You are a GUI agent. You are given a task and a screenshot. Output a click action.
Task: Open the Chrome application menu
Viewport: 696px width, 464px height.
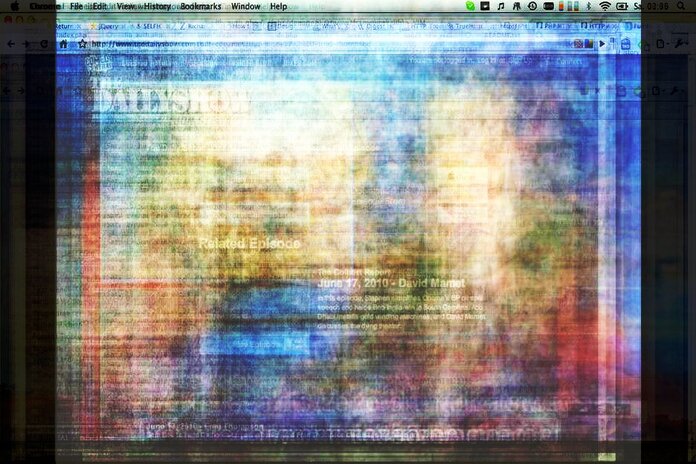45,6
